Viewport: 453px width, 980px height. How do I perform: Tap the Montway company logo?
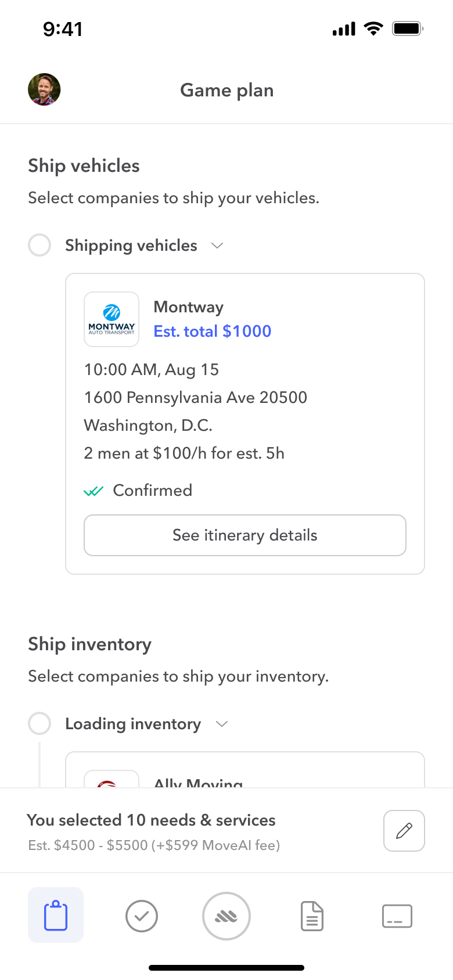[112, 319]
